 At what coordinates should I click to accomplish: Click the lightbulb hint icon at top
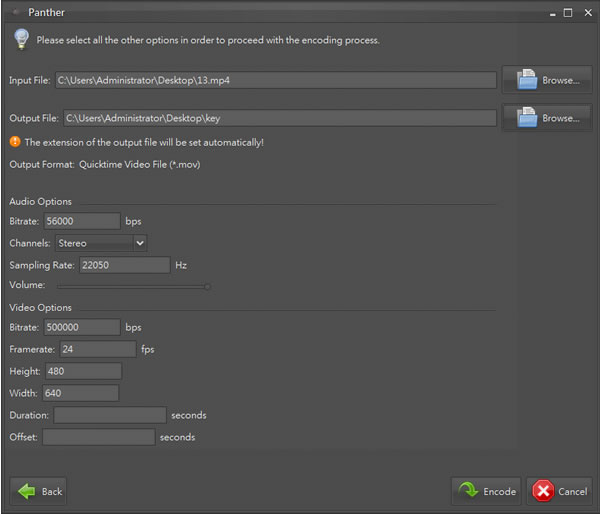pos(21,39)
